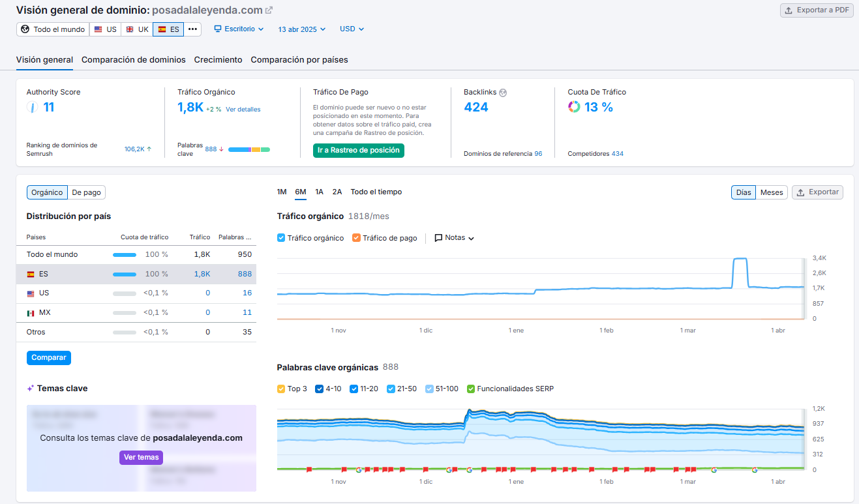This screenshot has height=504, width=859.
Task: Click the info icon next to Backlinks
Action: (x=503, y=93)
